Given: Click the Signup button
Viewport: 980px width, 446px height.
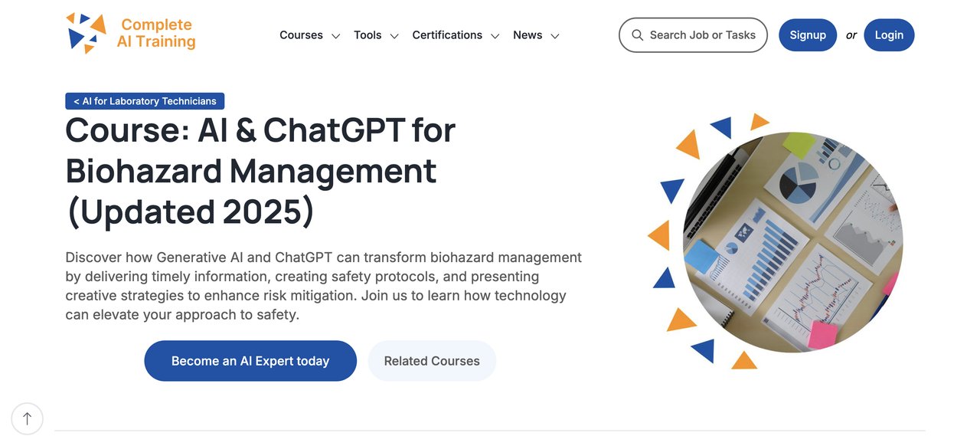Looking at the screenshot, I should [808, 35].
